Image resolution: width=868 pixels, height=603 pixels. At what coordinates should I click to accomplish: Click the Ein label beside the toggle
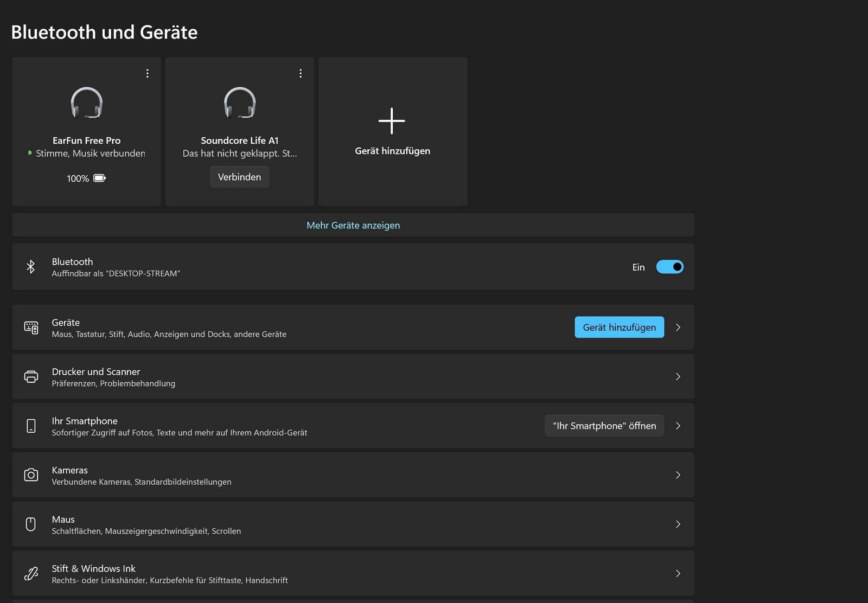639,267
